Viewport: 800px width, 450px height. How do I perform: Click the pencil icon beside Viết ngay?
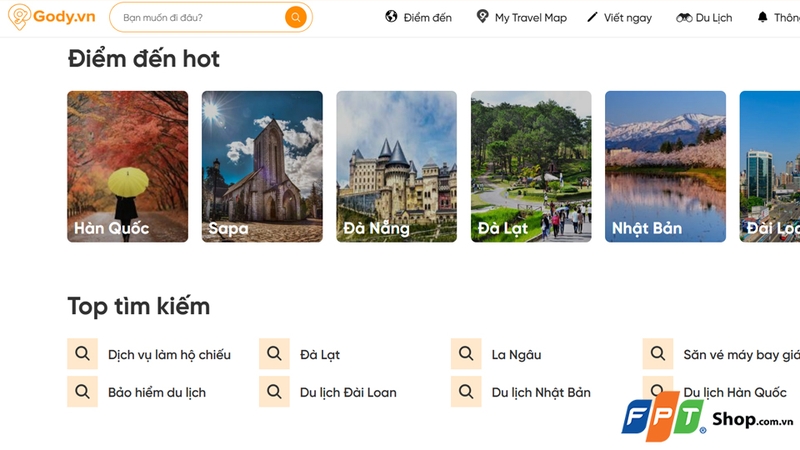(x=593, y=17)
